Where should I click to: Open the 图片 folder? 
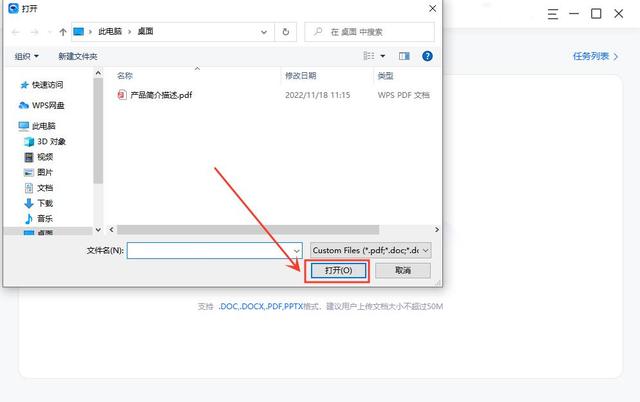coord(39,172)
